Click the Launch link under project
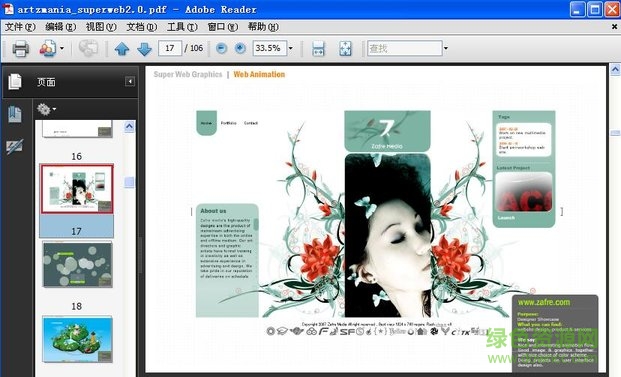Screen dimensions: 621x377 506,218
